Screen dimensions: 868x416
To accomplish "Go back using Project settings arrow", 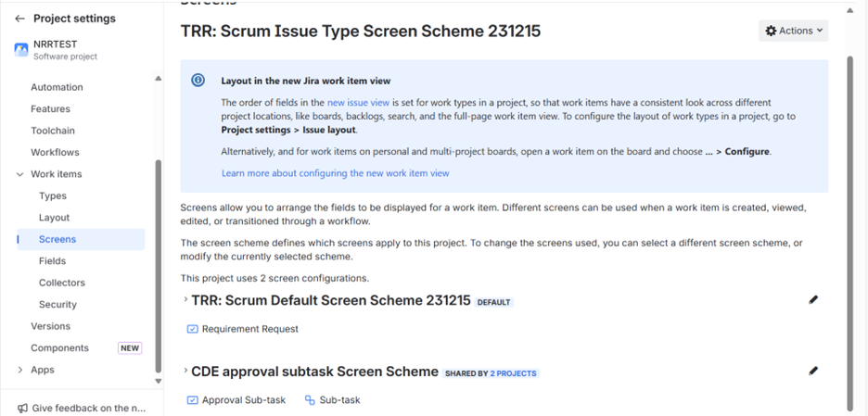I will point(19,19).
